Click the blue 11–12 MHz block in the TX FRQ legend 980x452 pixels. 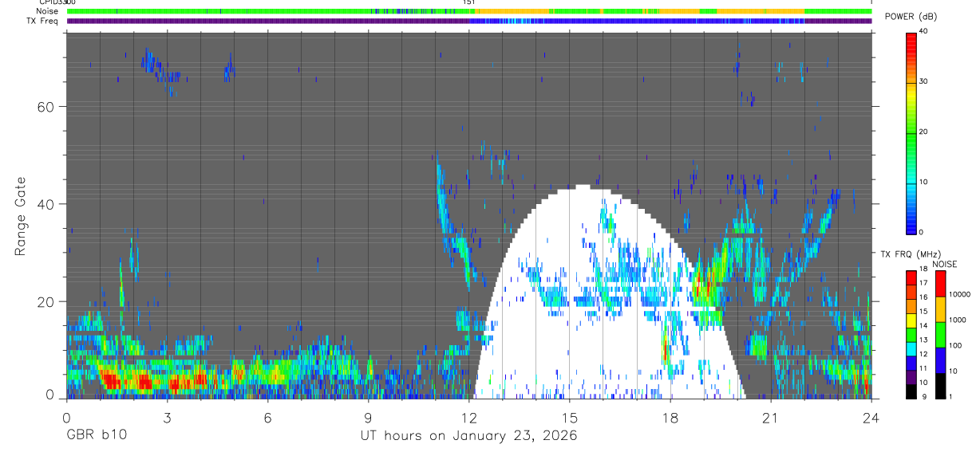click(x=911, y=364)
